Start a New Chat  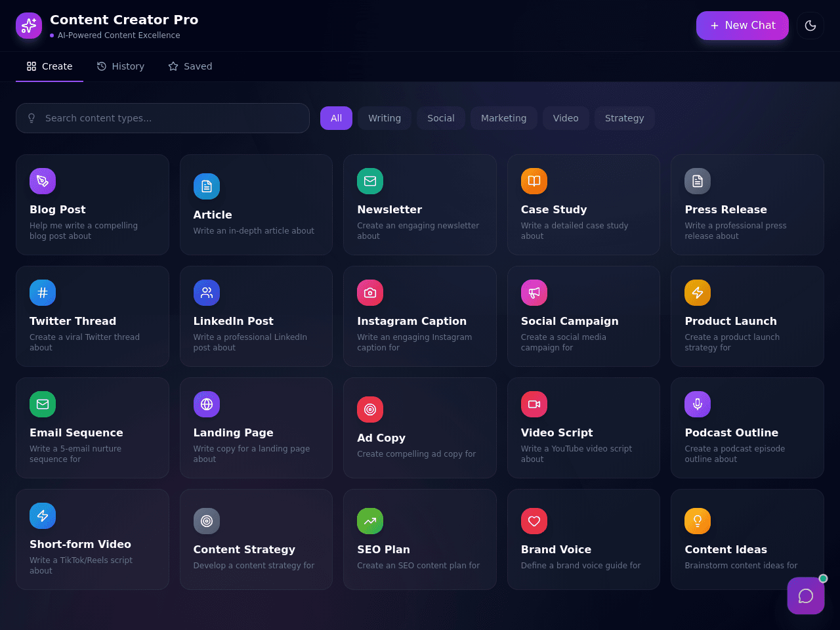pos(742,26)
